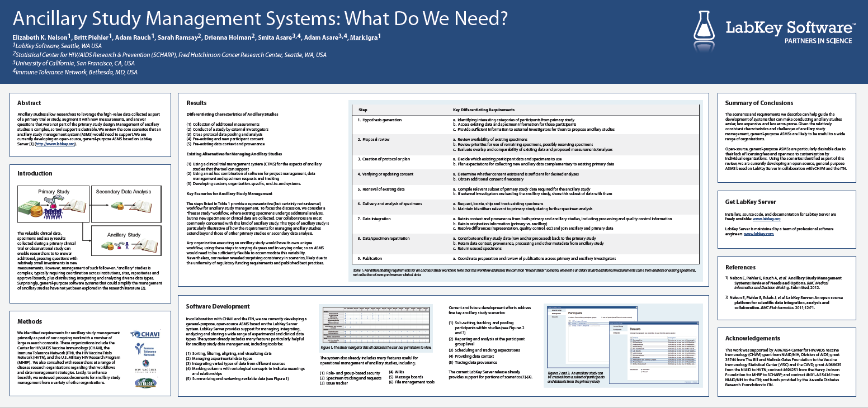This screenshot has width=868, height=408.
Task: Click table row '3. Creation of protocol or plan'
Action: coord(525,161)
